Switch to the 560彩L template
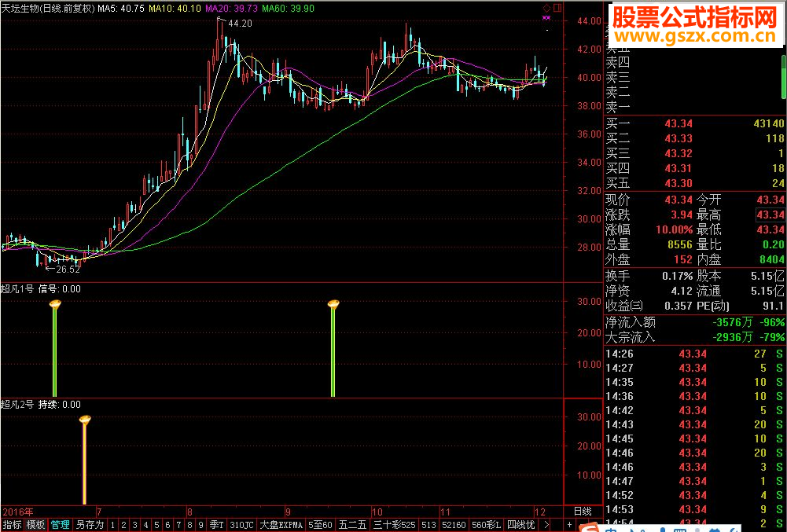The image size is (787, 532). (x=488, y=525)
